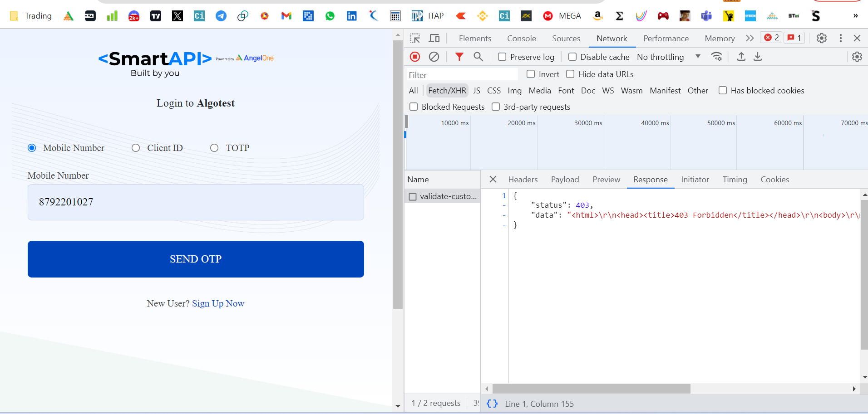Select the TOTP radio option
Viewport: 868px width, 414px height.
[214, 148]
